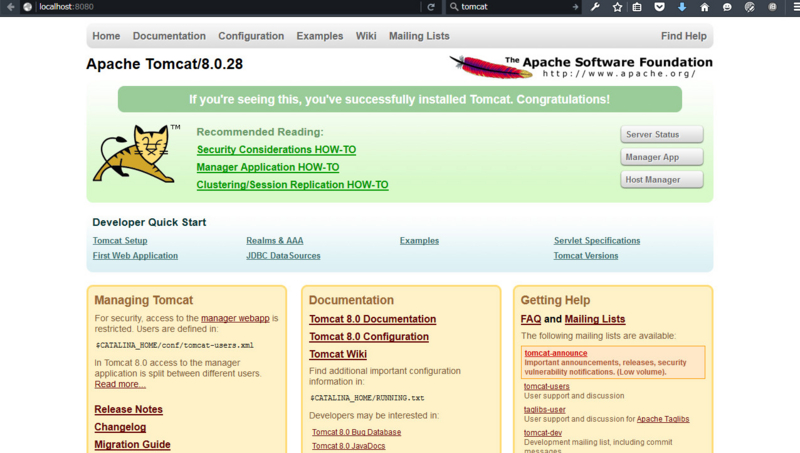The image size is (800, 453).
Task: Open the Release Notes link
Action: (129, 410)
